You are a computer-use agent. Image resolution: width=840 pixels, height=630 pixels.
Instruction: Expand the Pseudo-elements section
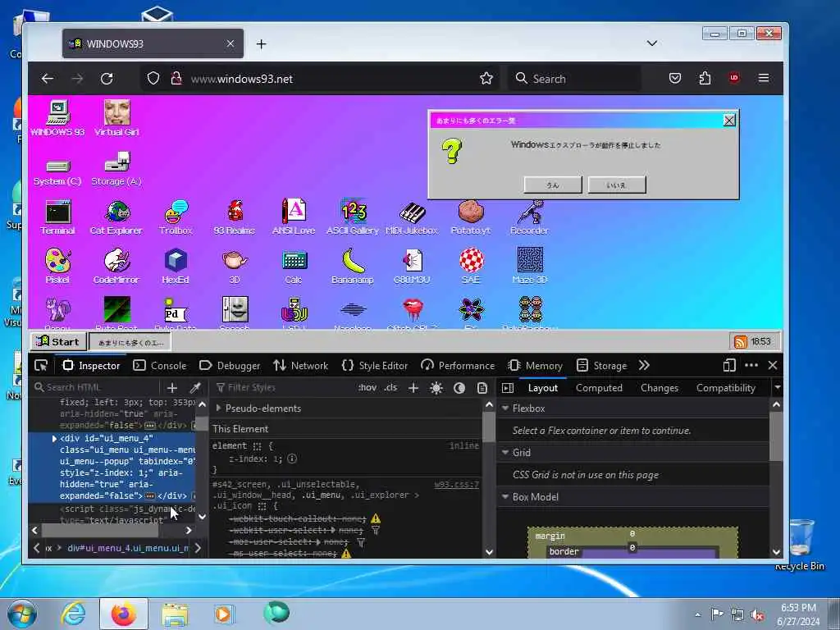click(218, 409)
